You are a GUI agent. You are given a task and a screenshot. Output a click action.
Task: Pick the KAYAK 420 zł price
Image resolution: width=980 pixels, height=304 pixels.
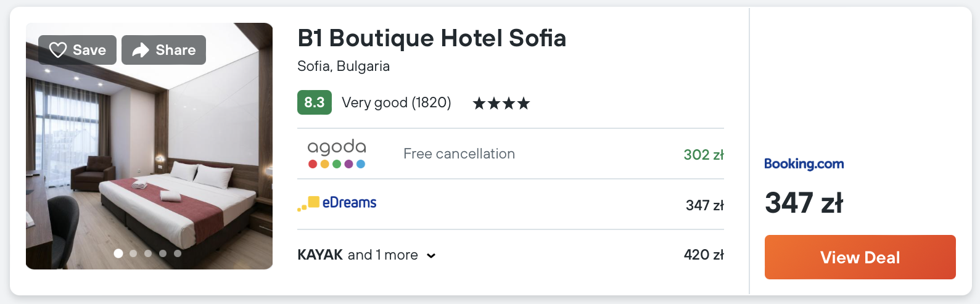tap(703, 255)
